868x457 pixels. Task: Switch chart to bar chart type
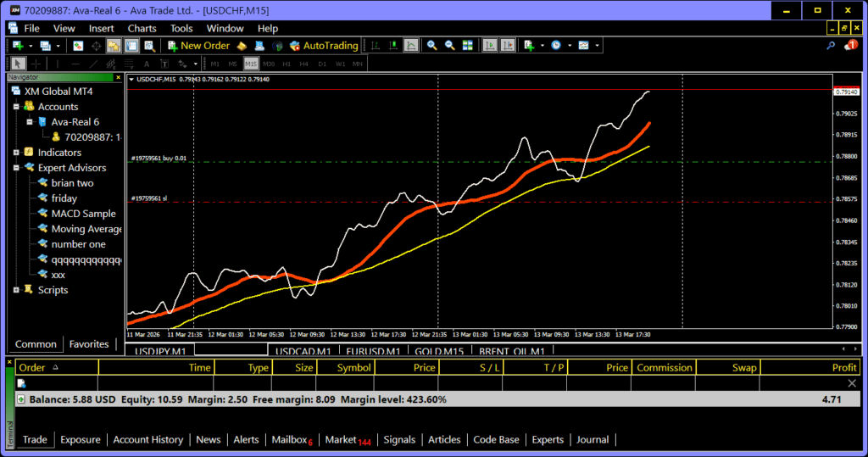pos(376,46)
